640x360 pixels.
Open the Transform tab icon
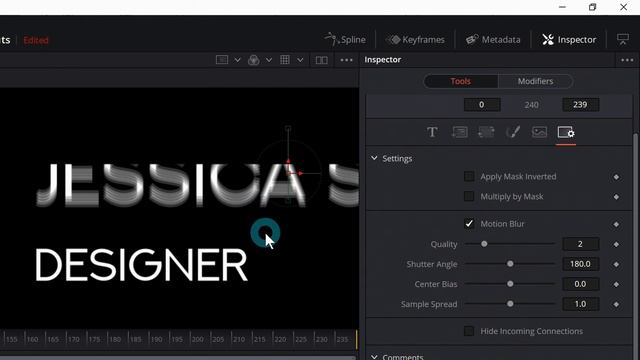486,132
